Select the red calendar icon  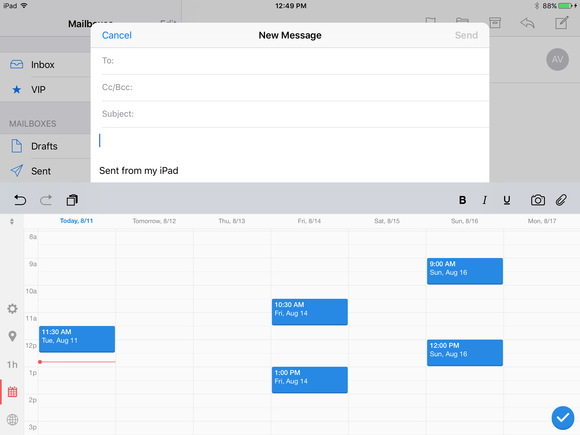(x=12, y=392)
